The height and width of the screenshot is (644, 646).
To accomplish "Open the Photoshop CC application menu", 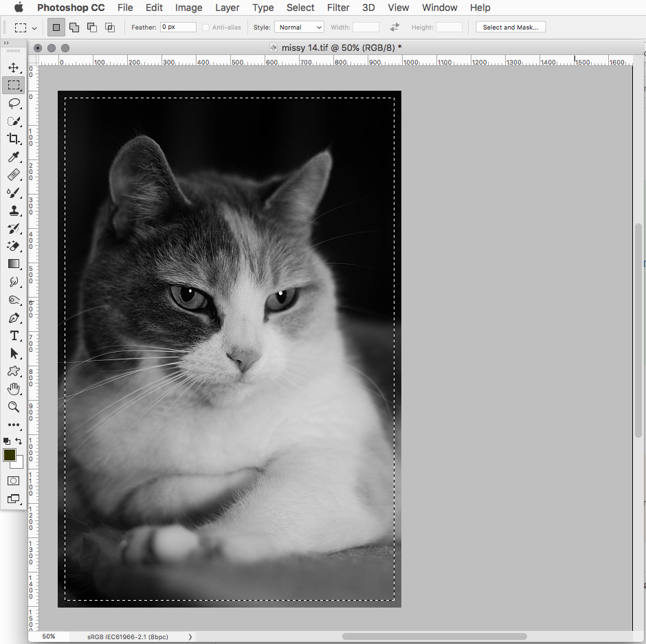I will pos(71,8).
